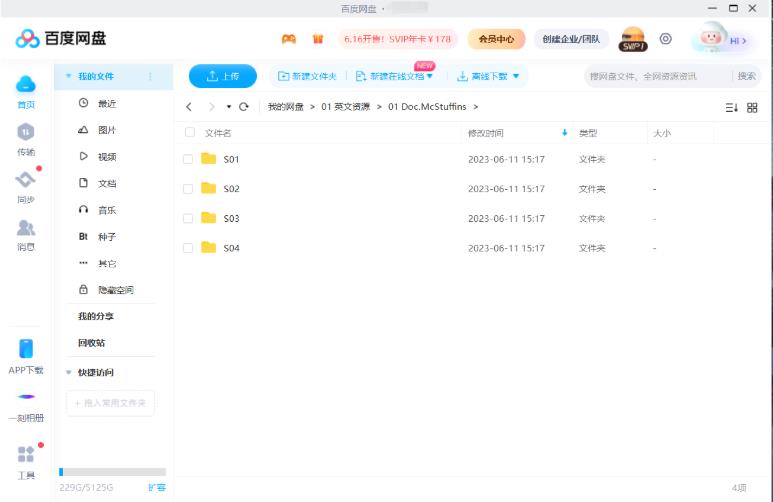Click the gift box icon in header
773x502 pixels.
click(318, 39)
